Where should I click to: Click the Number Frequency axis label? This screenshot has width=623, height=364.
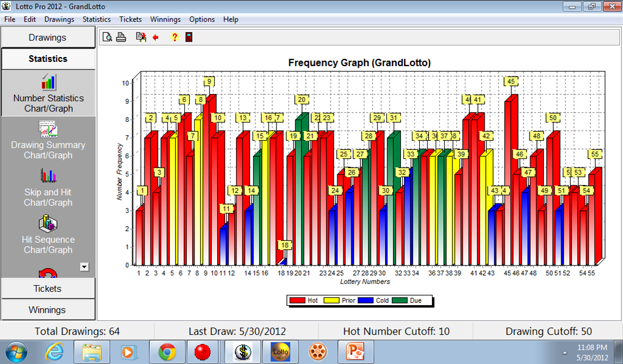tap(119, 172)
